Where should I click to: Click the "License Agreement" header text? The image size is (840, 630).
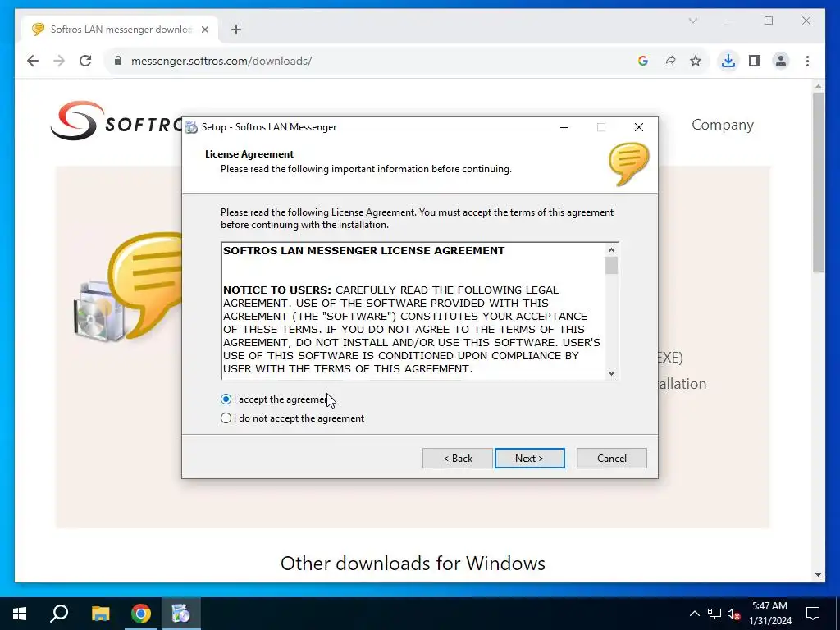[249, 154]
